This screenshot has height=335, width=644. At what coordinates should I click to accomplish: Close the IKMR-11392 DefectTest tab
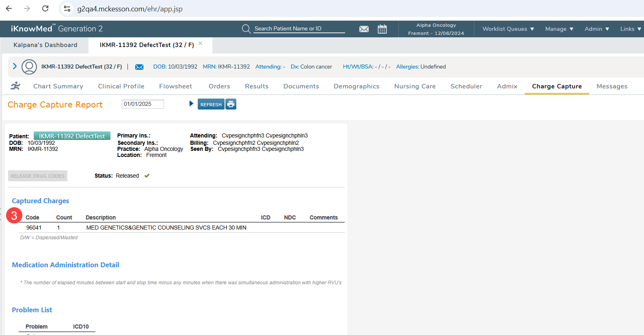[200, 43]
